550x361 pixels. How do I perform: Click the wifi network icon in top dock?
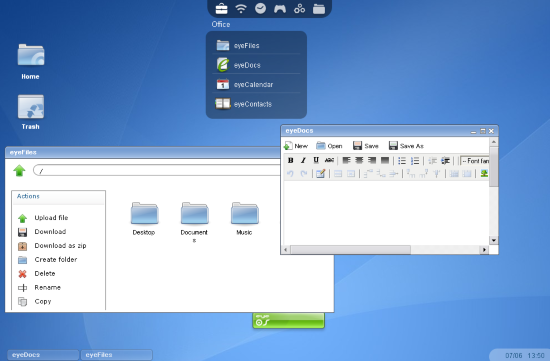(241, 8)
